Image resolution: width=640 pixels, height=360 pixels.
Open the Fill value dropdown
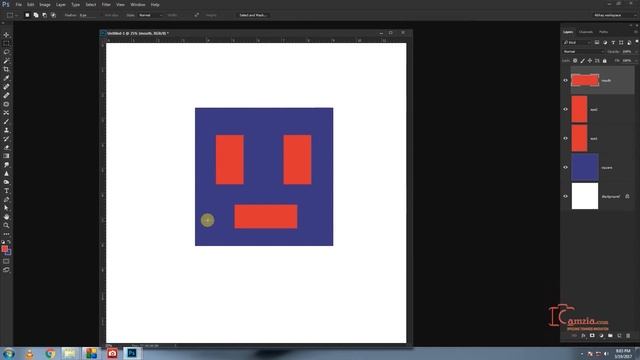636,60
